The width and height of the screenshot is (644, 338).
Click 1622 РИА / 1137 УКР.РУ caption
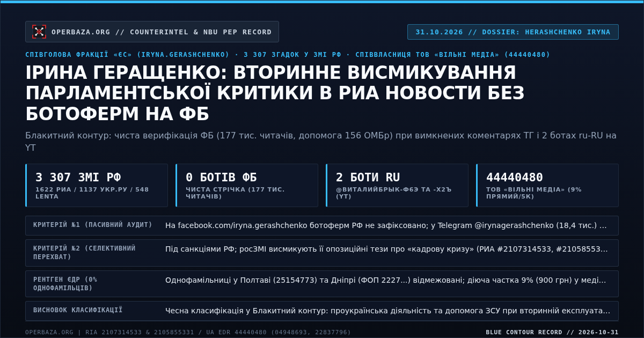click(92, 193)
